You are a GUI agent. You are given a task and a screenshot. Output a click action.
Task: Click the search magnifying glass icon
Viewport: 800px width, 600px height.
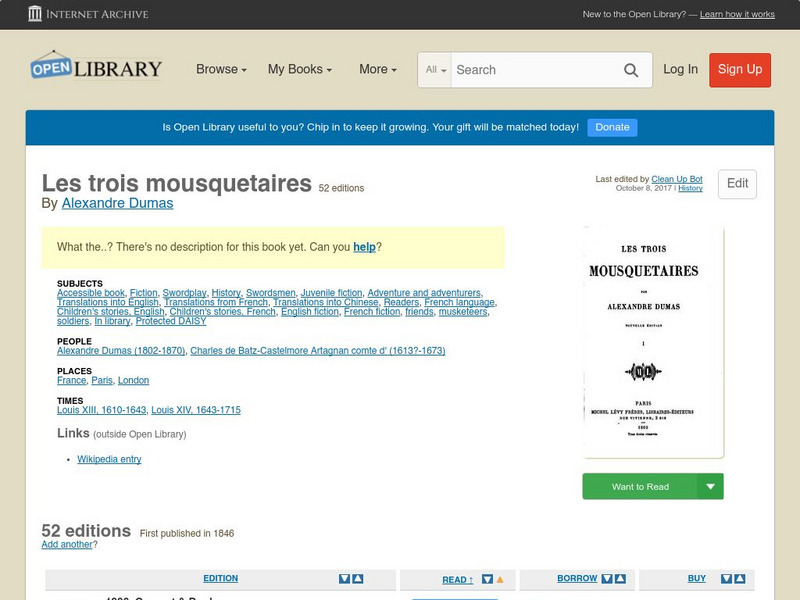(631, 70)
